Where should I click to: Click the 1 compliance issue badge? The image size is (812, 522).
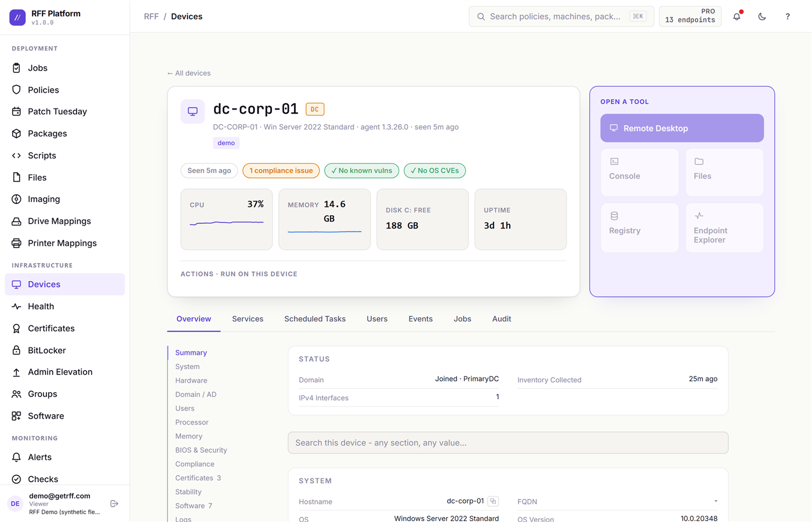point(281,171)
